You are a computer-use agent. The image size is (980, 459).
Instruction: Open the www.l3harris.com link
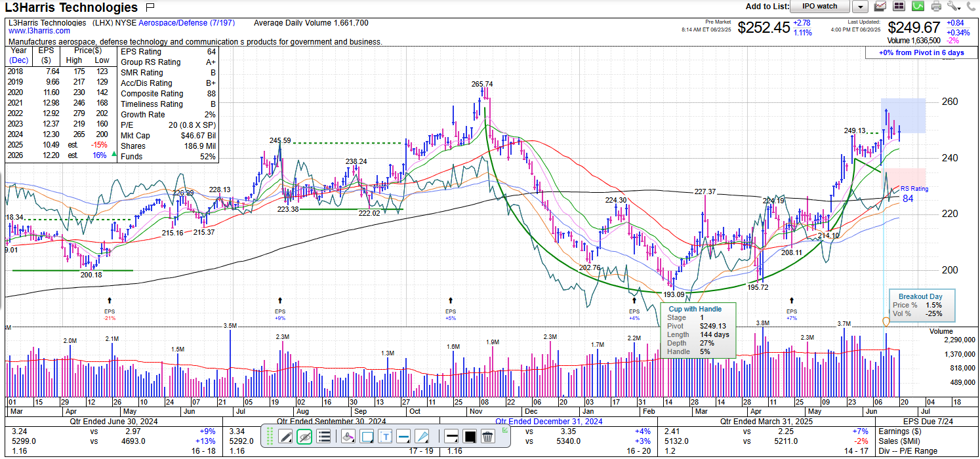click(x=39, y=31)
